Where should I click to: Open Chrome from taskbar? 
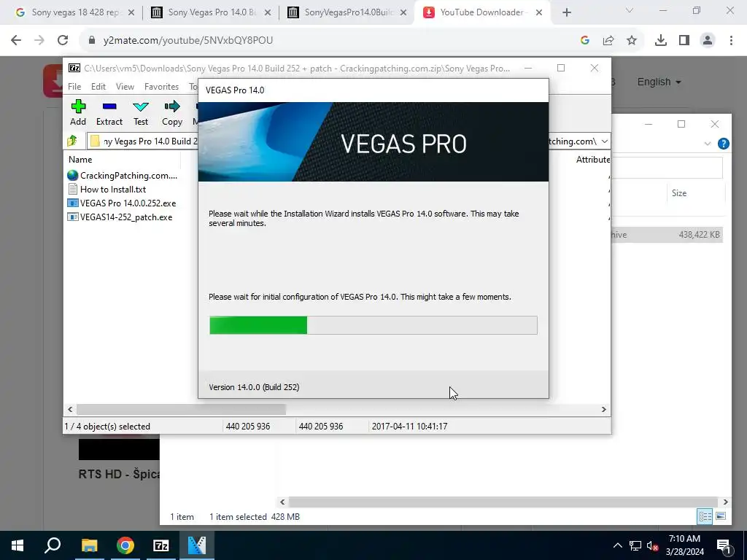point(125,545)
